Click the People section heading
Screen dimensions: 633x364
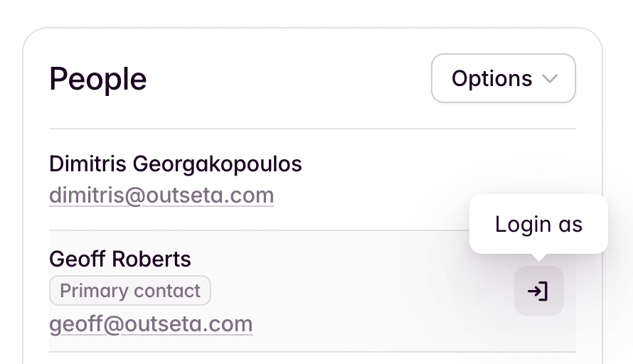(97, 79)
